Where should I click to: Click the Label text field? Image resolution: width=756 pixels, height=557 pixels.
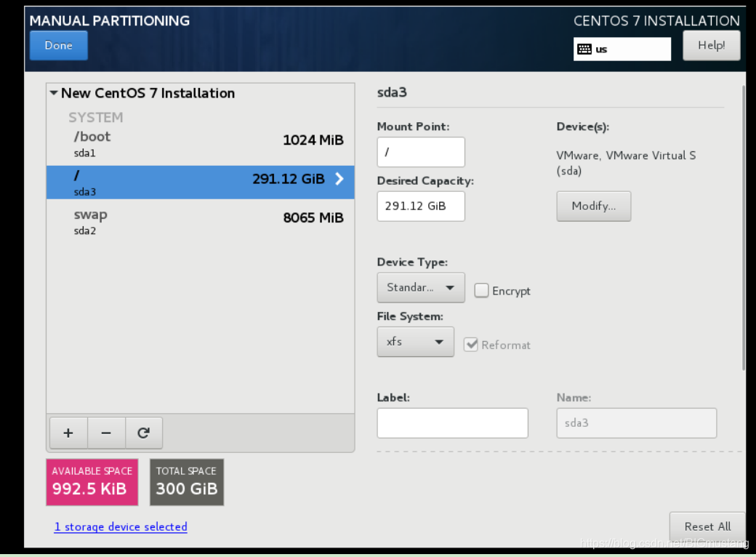coord(452,423)
